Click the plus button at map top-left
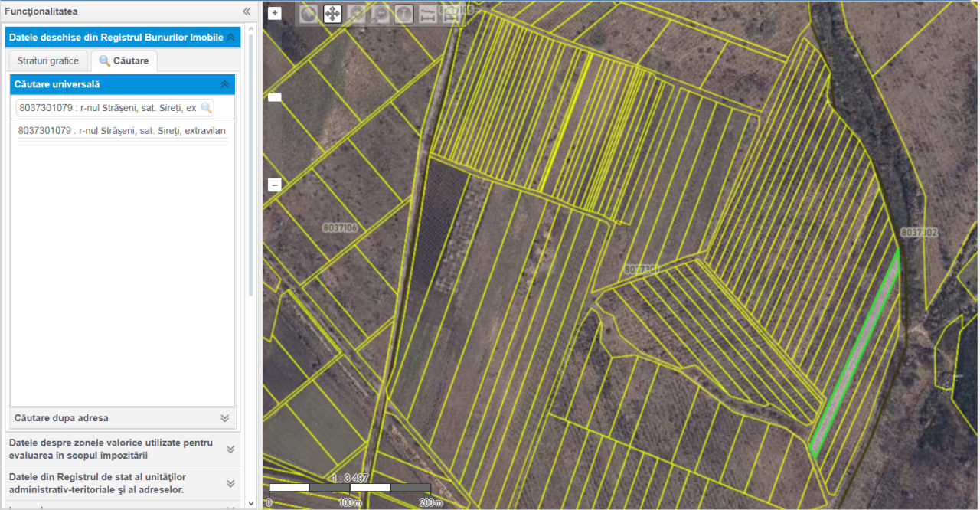980x510 pixels. pyautogui.click(x=275, y=13)
